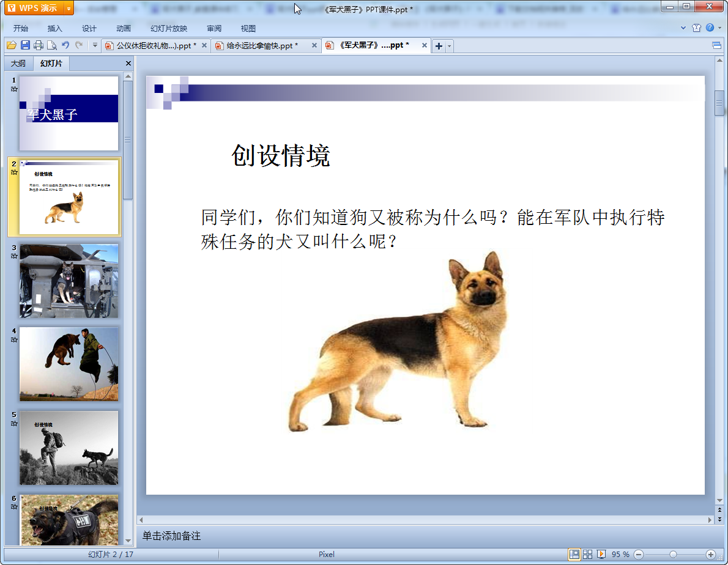Open the WPS 演示 application menu dropdown arrow

(x=69, y=8)
